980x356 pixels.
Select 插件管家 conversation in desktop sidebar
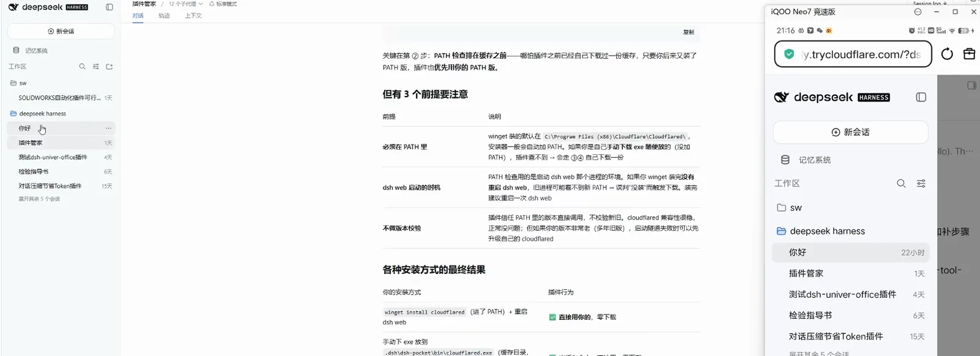click(61, 143)
